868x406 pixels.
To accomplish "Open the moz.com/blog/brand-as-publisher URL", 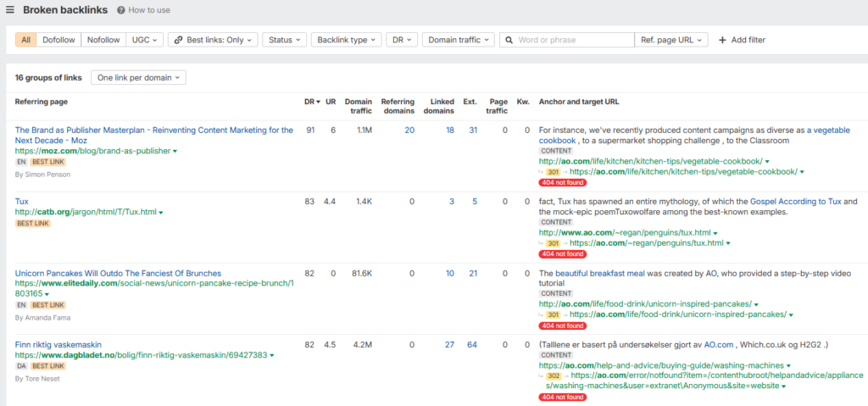I will pos(92,151).
